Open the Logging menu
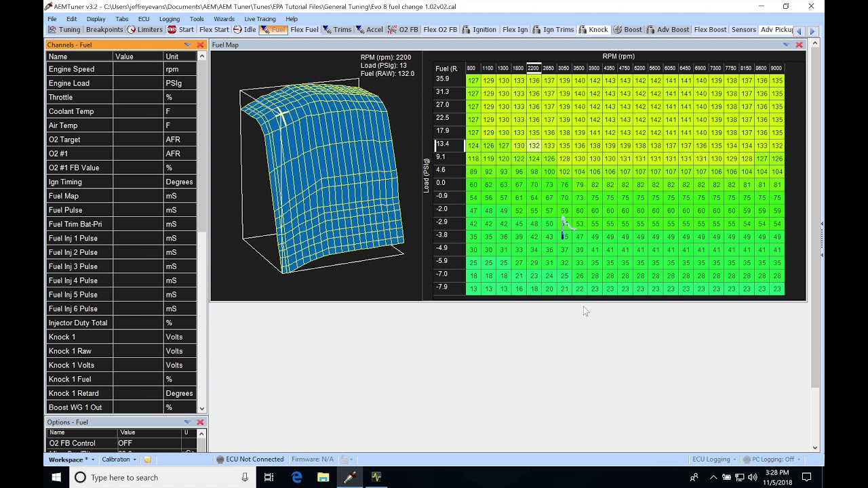This screenshot has width=868, height=488. [169, 19]
